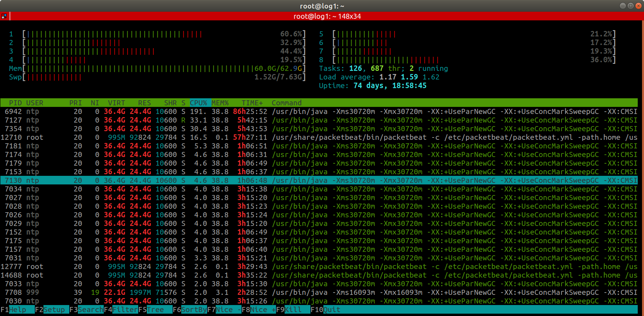Select process row PID 7033
644x316 pixels.
point(319,284)
